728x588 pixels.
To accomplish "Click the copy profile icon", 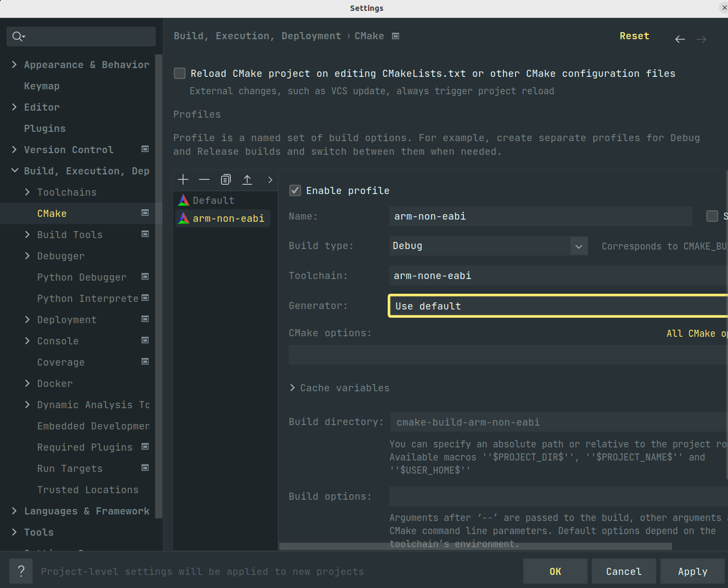I will (225, 180).
